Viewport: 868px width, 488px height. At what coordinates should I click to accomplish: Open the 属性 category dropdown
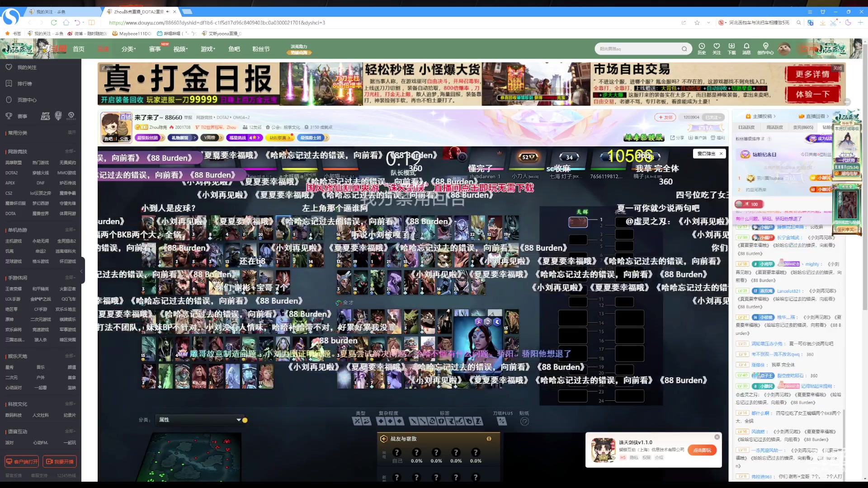click(199, 420)
